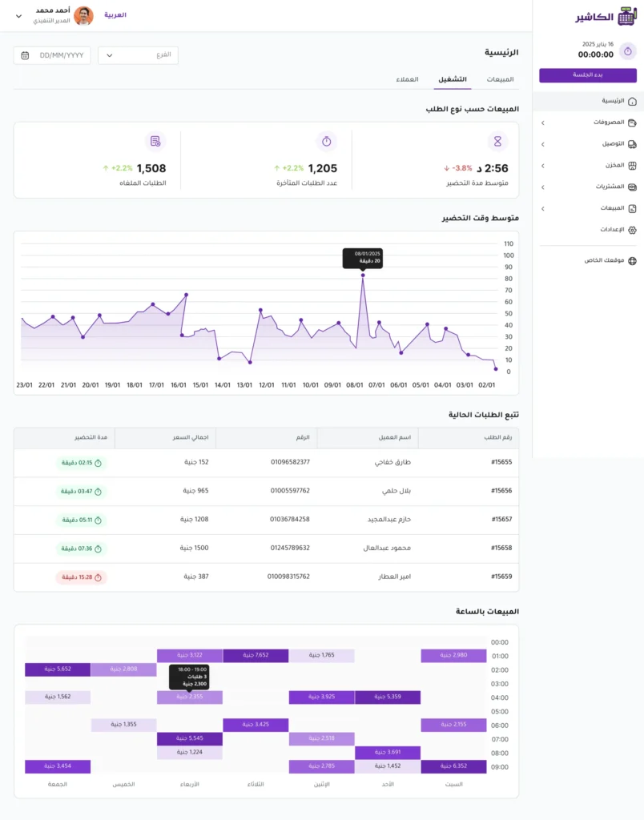Click the العربية language link
This screenshot has width=644, height=820.
(115, 15)
